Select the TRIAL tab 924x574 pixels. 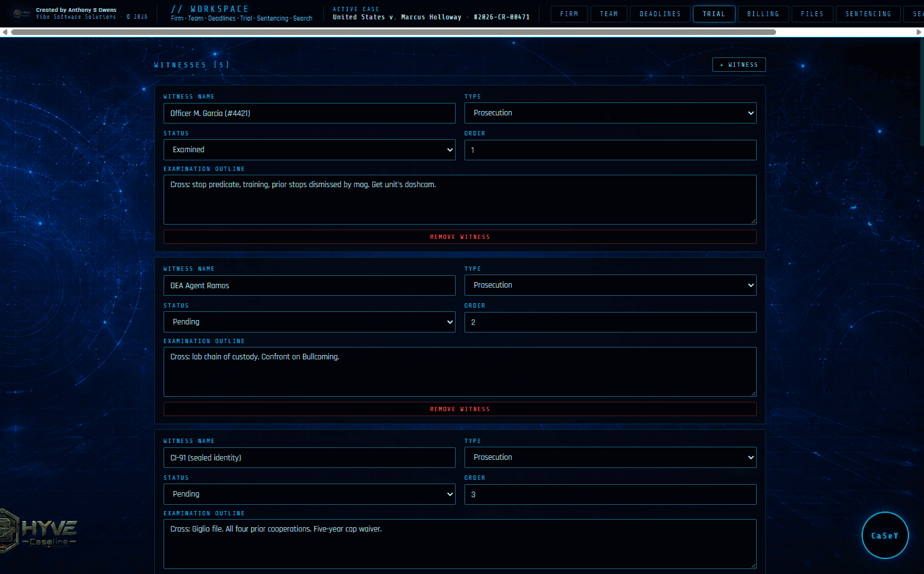(x=714, y=14)
